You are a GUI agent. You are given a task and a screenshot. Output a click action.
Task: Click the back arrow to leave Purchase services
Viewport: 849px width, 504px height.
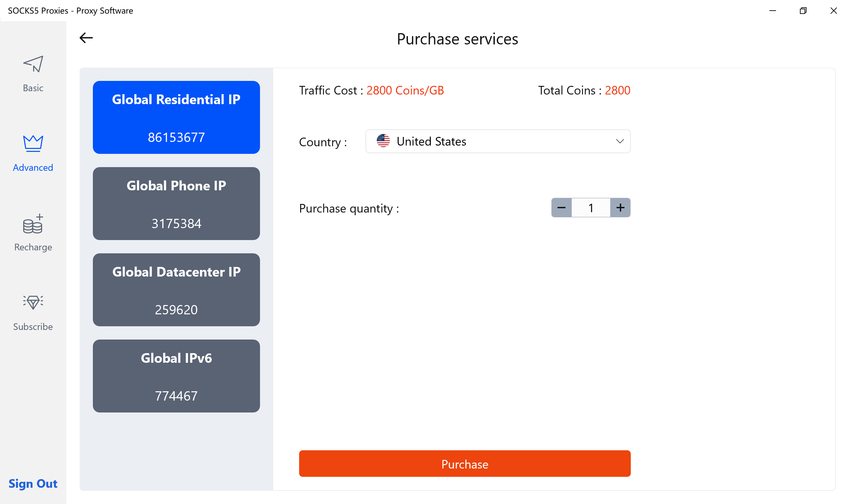click(x=86, y=38)
